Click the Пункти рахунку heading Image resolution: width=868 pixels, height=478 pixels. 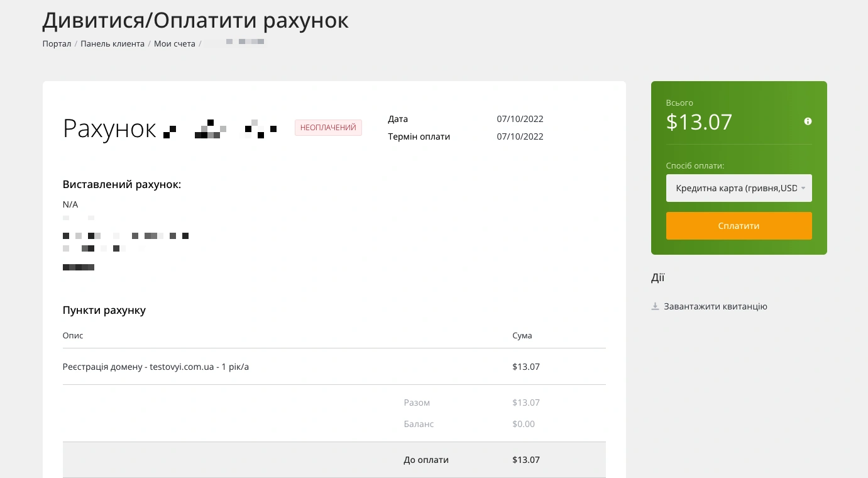tap(104, 310)
